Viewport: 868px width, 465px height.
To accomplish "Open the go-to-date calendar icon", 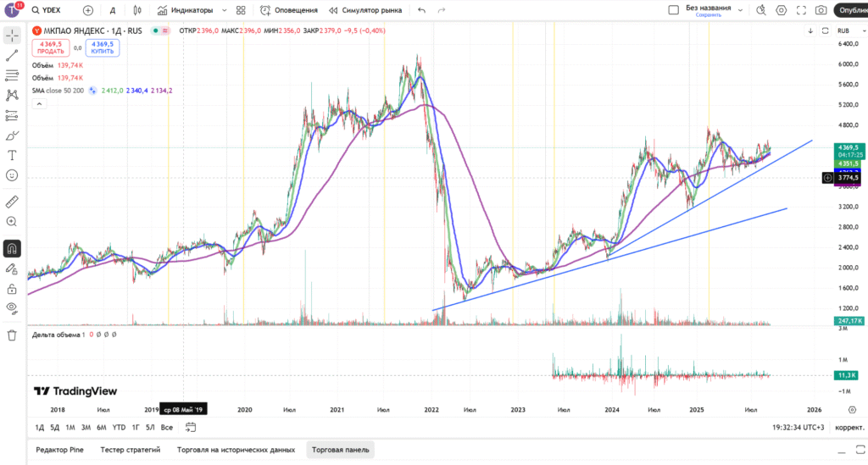I will pos(191,427).
